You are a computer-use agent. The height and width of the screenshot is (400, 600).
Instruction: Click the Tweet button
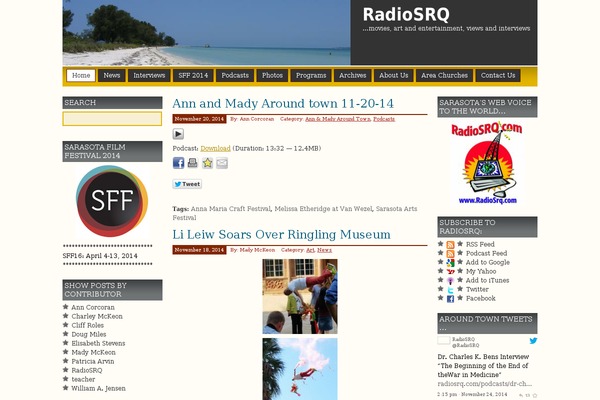point(187,184)
